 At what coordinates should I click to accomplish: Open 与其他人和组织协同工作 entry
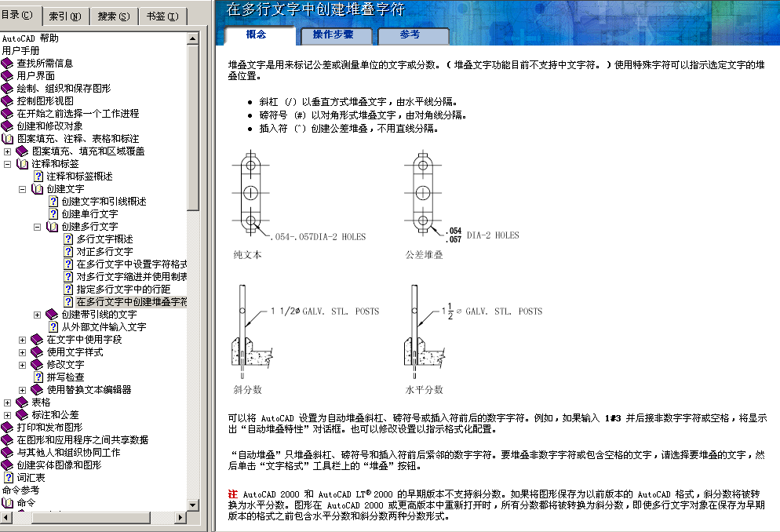point(68,453)
